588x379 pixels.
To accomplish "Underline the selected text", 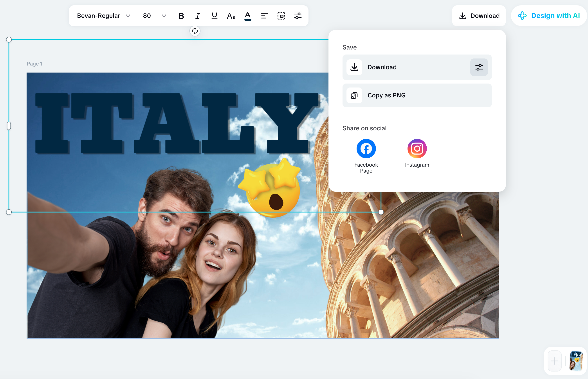I will (214, 16).
